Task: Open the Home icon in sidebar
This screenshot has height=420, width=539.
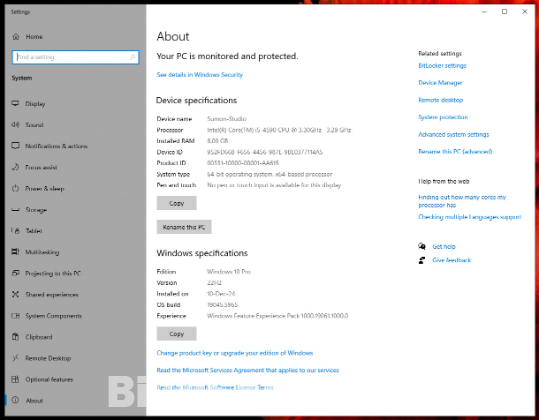Action: (x=16, y=36)
